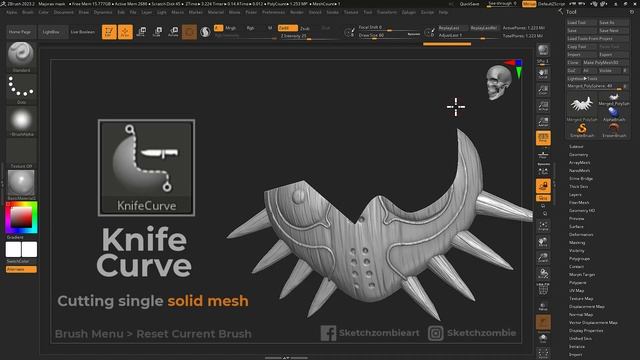The height and width of the screenshot is (360, 640).
Task: Click the Load Tool button
Action: click(x=581, y=22)
